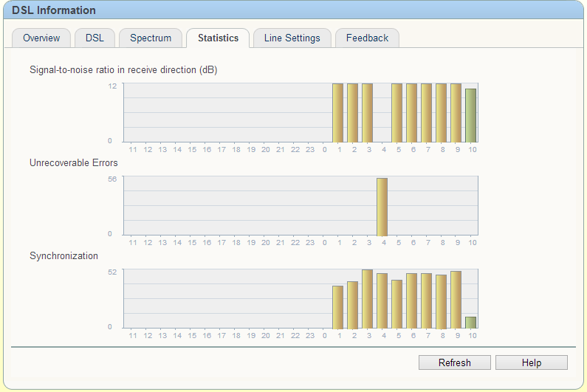This screenshot has height=392, width=587.
Task: Select the Synchronization bar at hour 9
Action: [456, 300]
